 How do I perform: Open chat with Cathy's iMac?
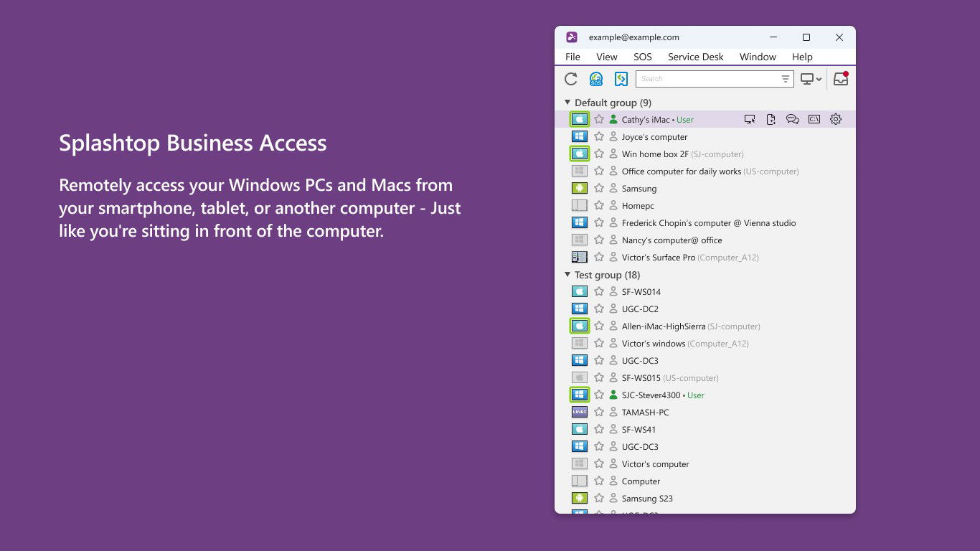[793, 118]
